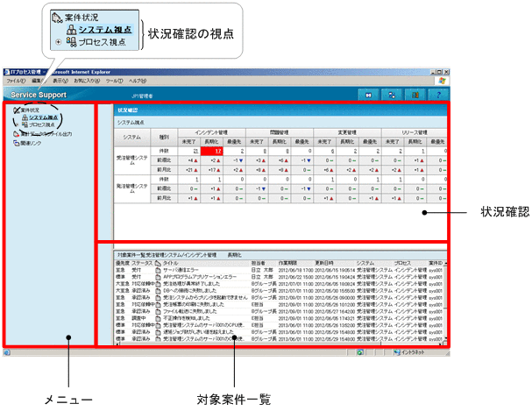Click the インシデント管理 column group header

(x=211, y=132)
